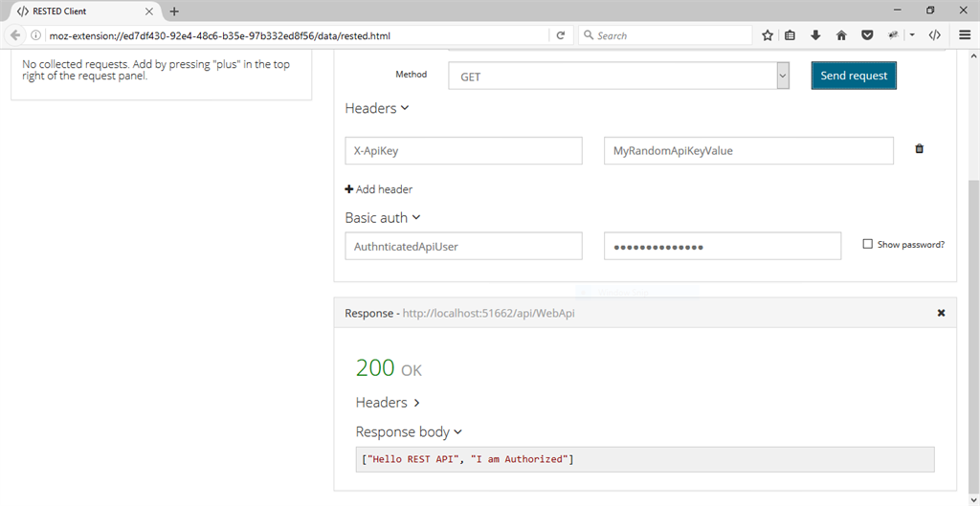The image size is (980, 506).
Task: Delete the X-ApiKey header with the trash icon
Action: coord(920,149)
